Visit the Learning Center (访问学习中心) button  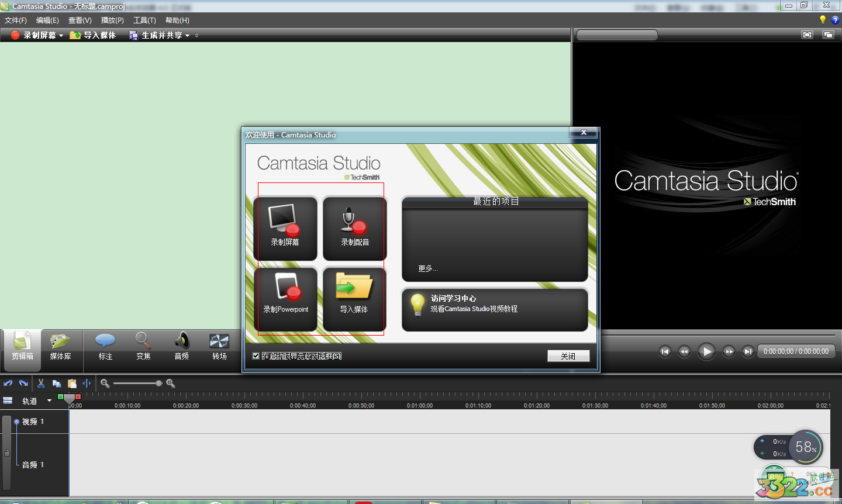[495, 309]
